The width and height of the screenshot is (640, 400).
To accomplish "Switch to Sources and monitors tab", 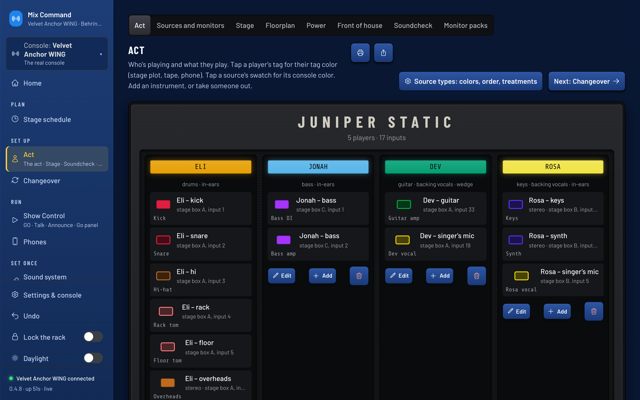I will click(x=190, y=25).
